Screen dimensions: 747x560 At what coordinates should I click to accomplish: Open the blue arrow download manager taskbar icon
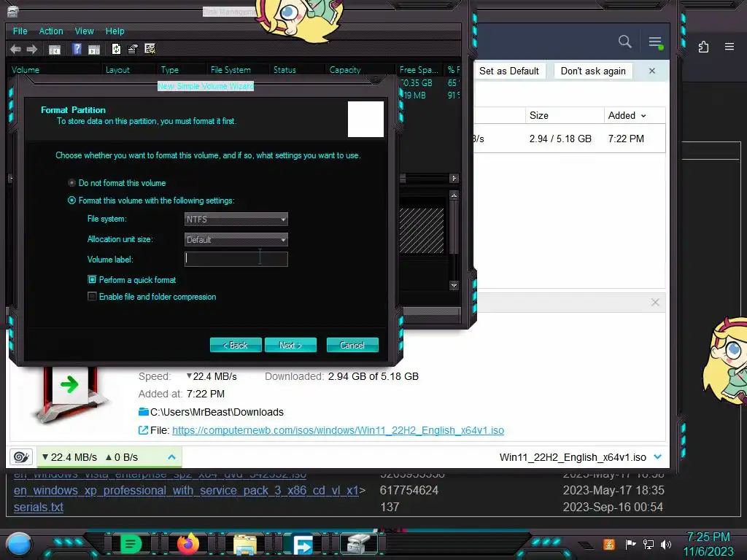303,545
